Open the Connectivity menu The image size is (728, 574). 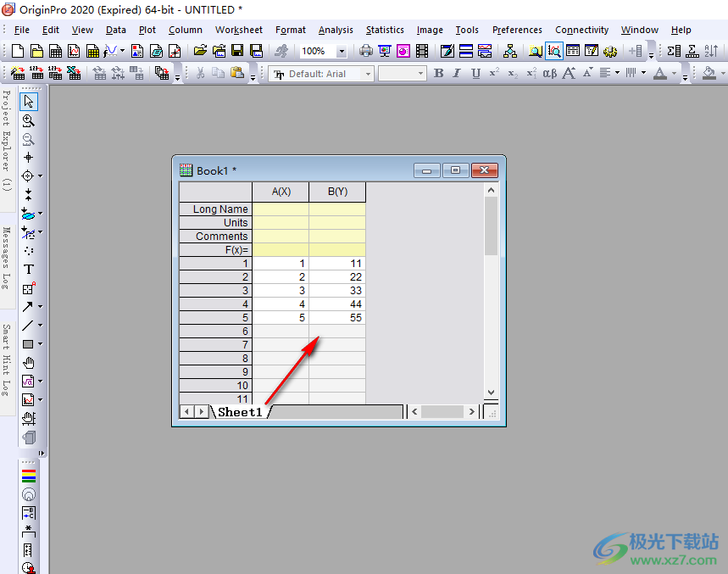click(581, 30)
